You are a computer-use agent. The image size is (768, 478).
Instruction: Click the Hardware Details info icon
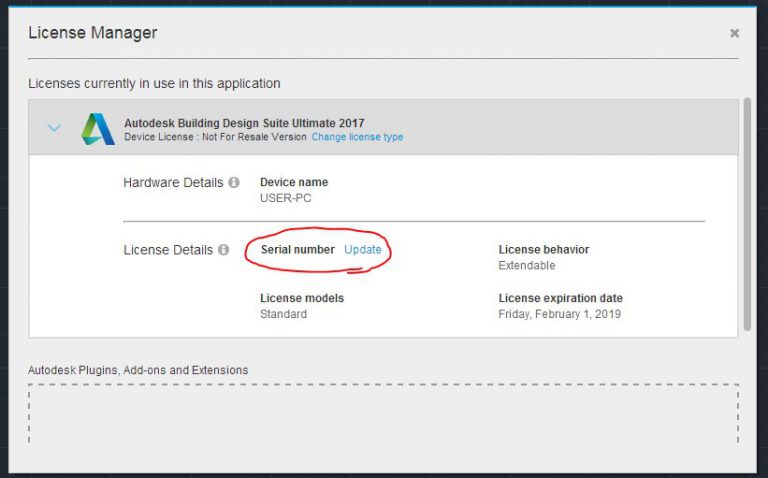(x=234, y=182)
